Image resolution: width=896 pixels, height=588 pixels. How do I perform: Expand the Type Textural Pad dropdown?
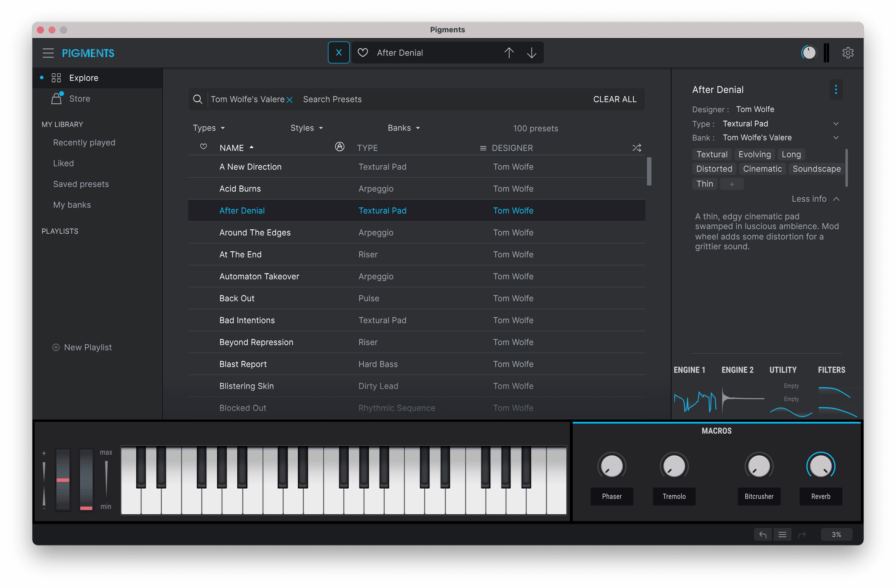click(836, 124)
